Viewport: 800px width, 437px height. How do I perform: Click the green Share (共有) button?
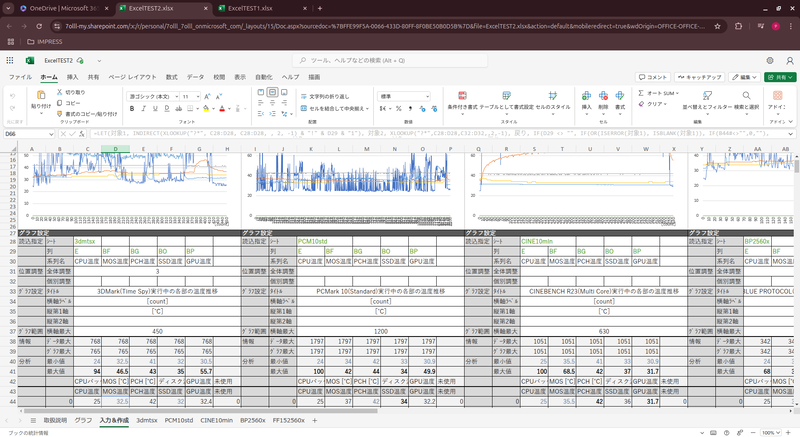pos(780,77)
